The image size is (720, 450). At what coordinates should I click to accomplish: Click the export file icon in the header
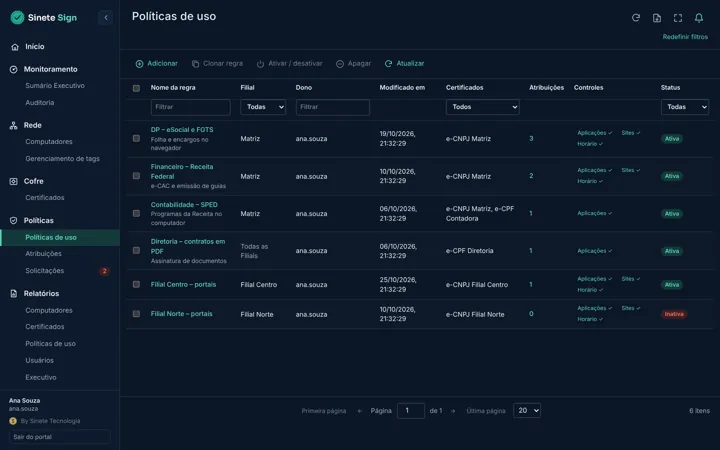[x=657, y=18]
